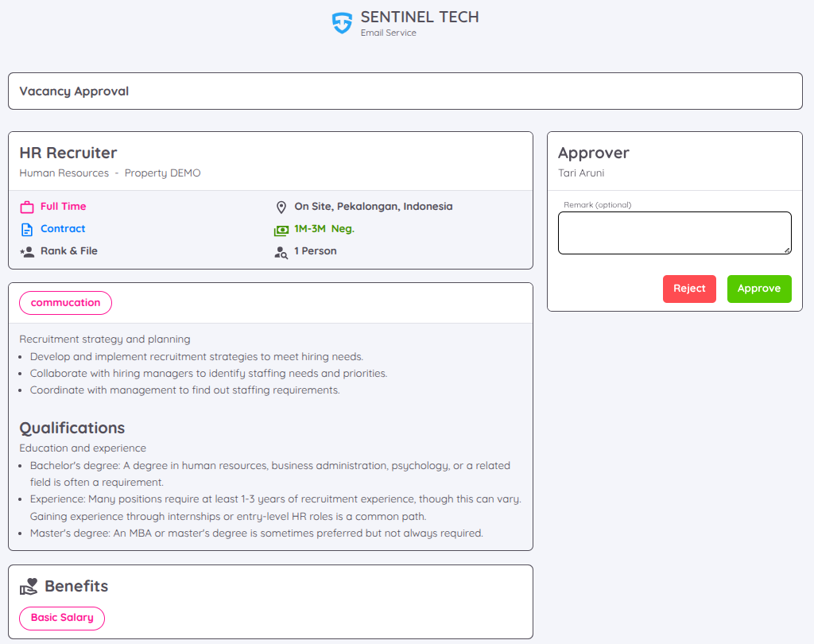Click into the Remark text field
This screenshot has width=814, height=644.
674,232
